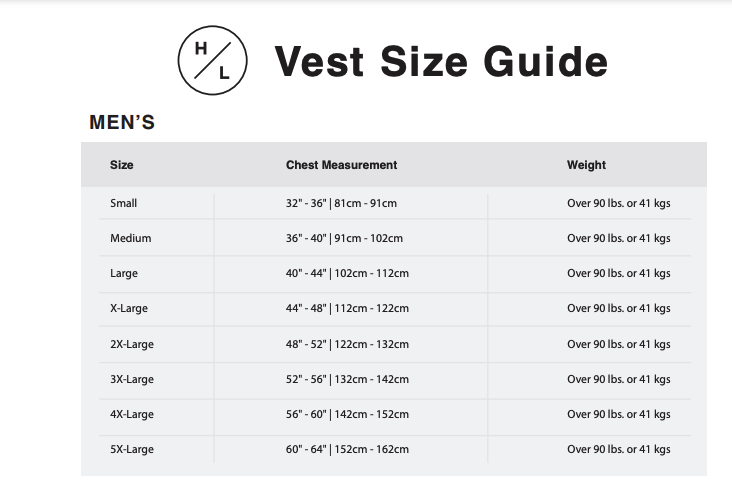Click the 60" - 64" chest measurement cell
The height and width of the screenshot is (484, 732).
347,449
